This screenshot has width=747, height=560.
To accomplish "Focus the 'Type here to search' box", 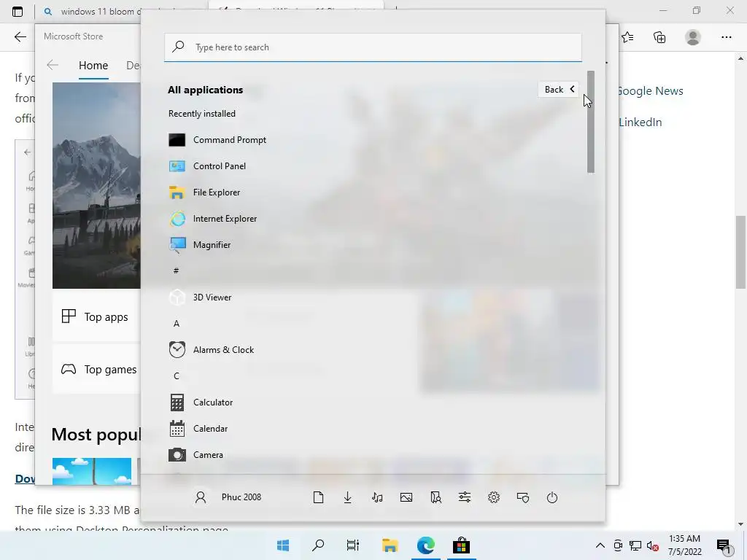I will click(373, 47).
